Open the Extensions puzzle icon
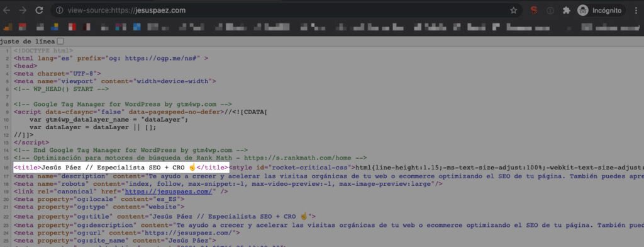 pos(567,10)
